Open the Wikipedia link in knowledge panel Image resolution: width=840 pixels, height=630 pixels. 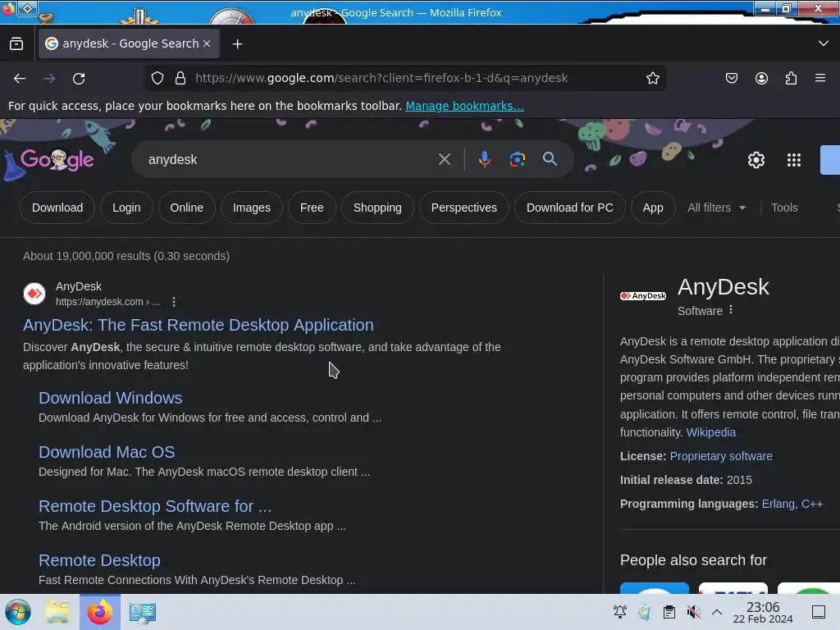pos(711,432)
